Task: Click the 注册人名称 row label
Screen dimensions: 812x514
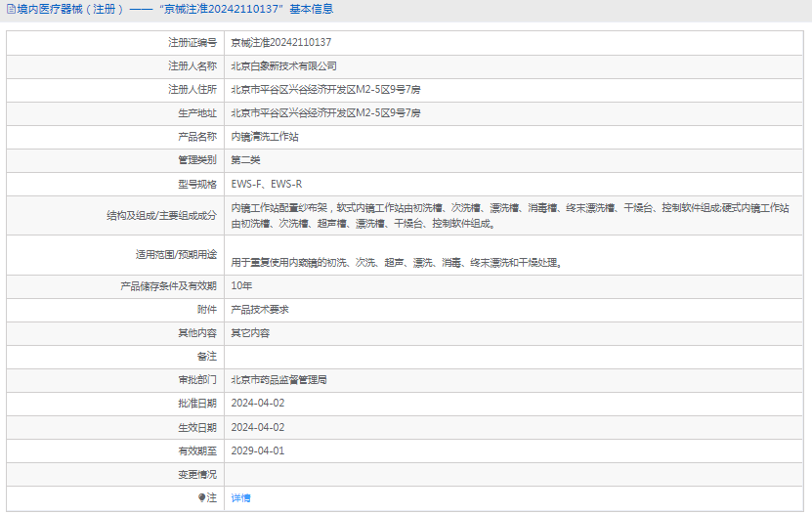Action: pos(192,66)
